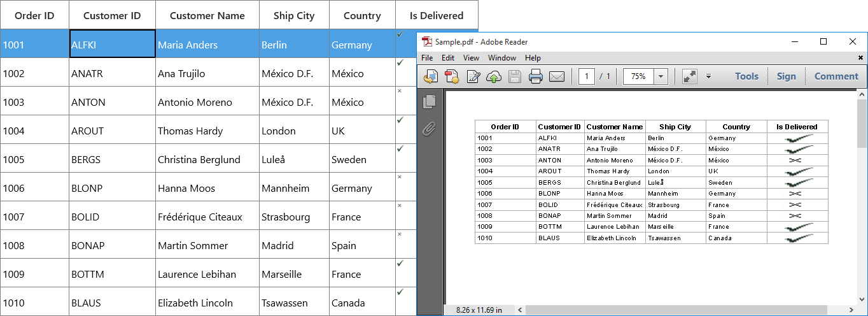The width and height of the screenshot is (868, 316).
Task: Click the PDF vertical scrollbar up arrow
Action: pos(862,94)
